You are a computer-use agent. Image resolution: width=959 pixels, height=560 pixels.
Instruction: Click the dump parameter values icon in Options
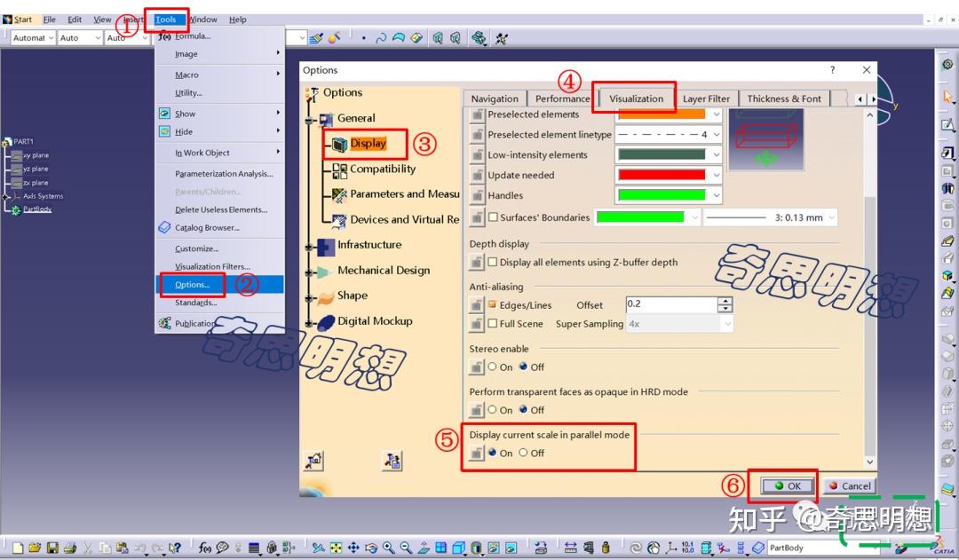click(392, 461)
